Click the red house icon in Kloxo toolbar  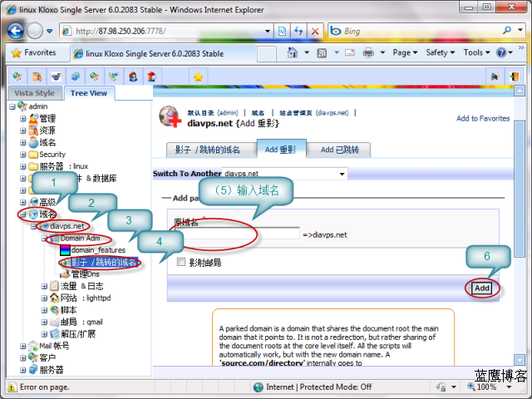(x=152, y=76)
